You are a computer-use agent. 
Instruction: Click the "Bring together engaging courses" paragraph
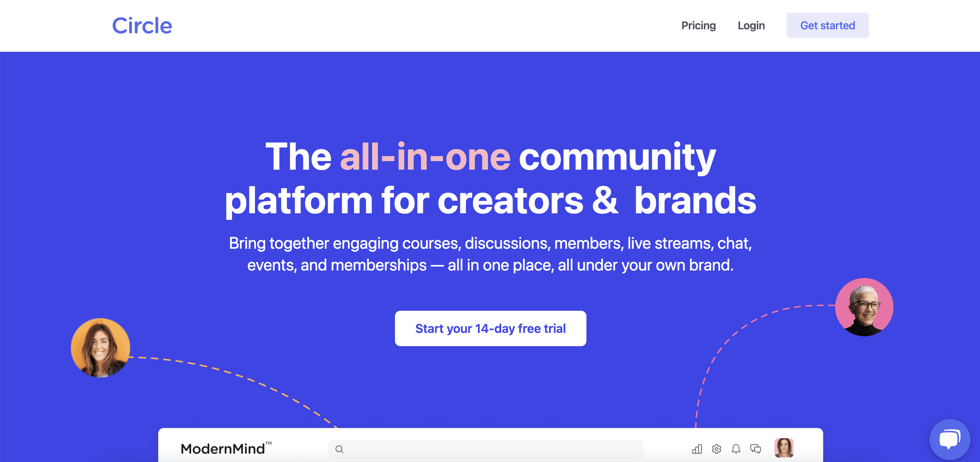point(490,254)
